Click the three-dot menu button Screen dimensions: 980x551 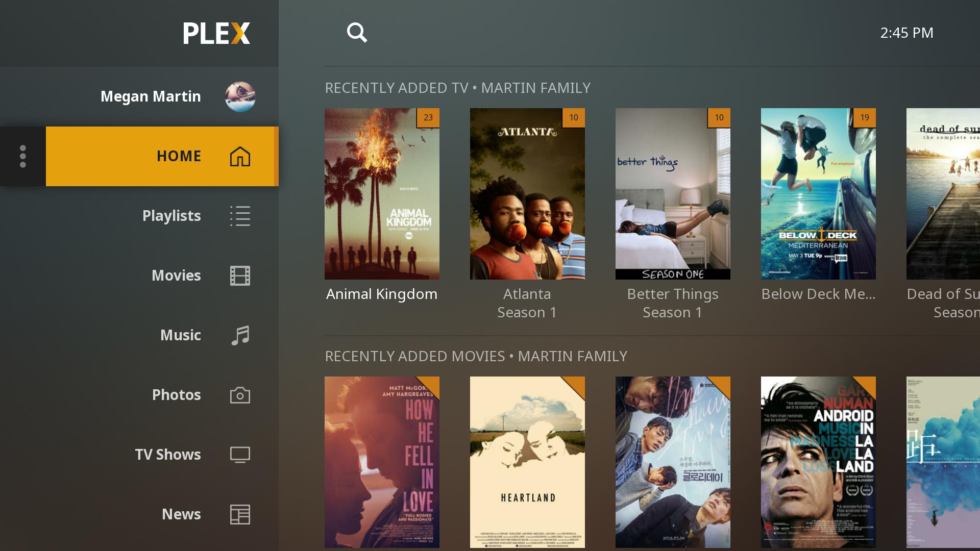[23, 156]
